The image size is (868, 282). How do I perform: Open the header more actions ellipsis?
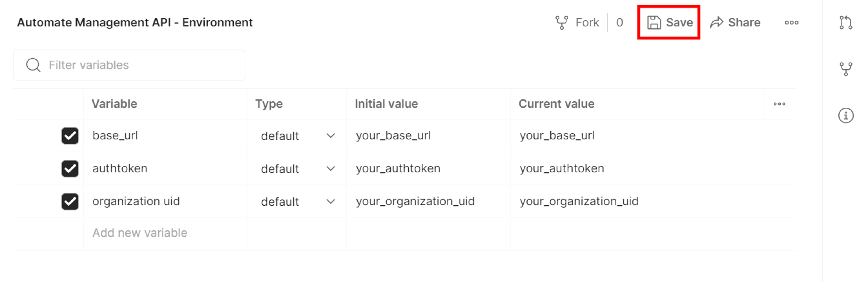pyautogui.click(x=792, y=23)
